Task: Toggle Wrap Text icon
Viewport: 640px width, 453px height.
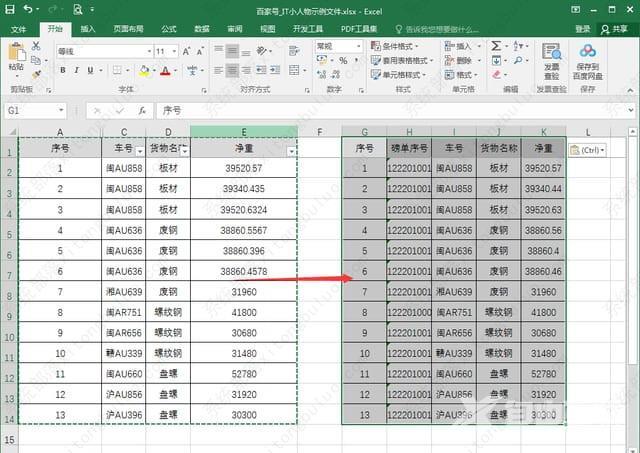Action: 293,51
